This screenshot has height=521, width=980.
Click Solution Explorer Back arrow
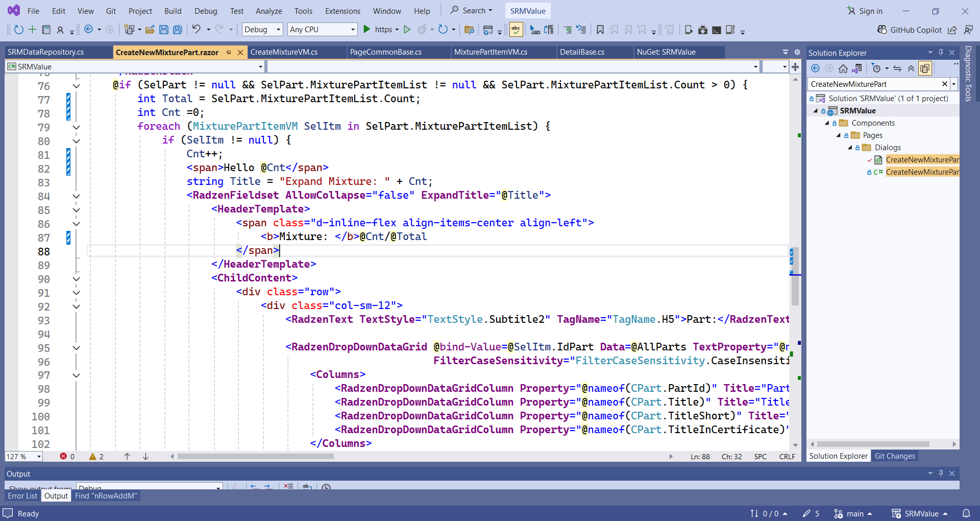click(x=816, y=68)
